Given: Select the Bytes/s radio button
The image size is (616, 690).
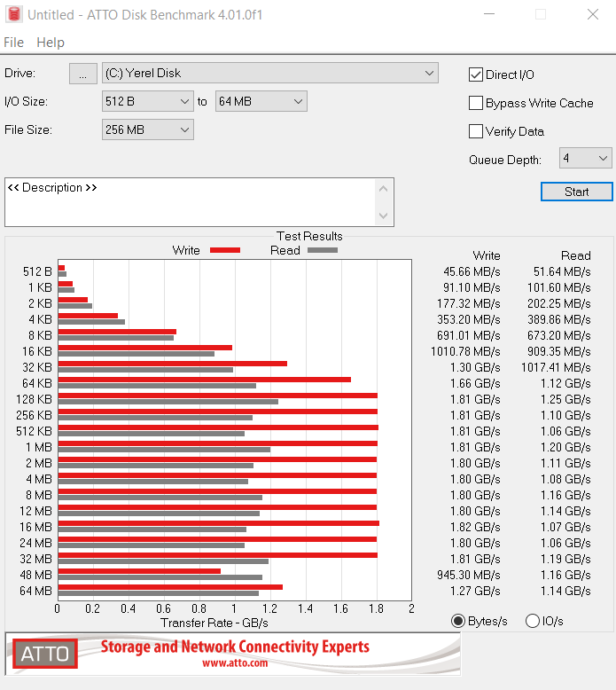Looking at the screenshot, I should [458, 621].
